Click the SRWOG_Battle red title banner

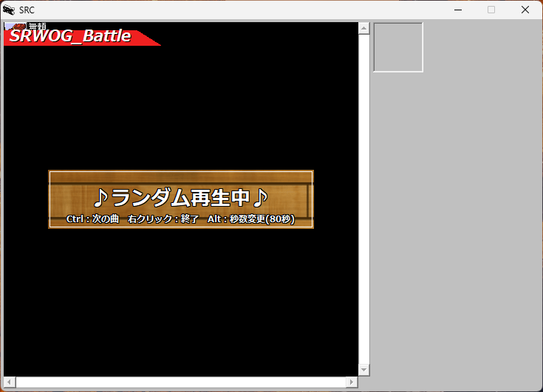pos(82,38)
